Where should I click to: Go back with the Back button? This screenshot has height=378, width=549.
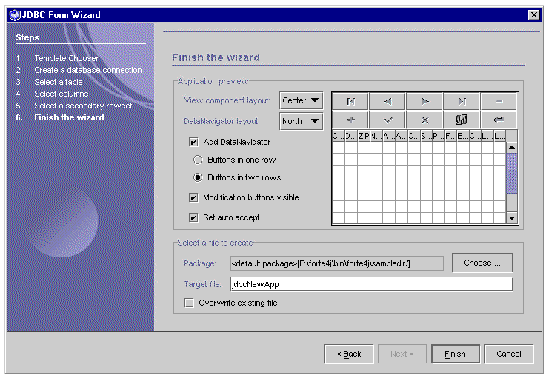click(x=349, y=354)
